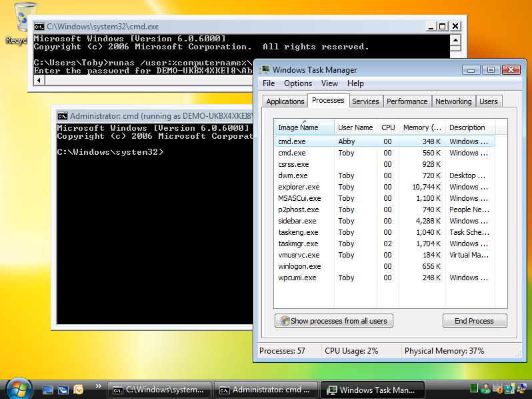Viewport: 532px width, 399px height.
Task: Click the tray icon with yellow warning badge
Action: coord(497,388)
